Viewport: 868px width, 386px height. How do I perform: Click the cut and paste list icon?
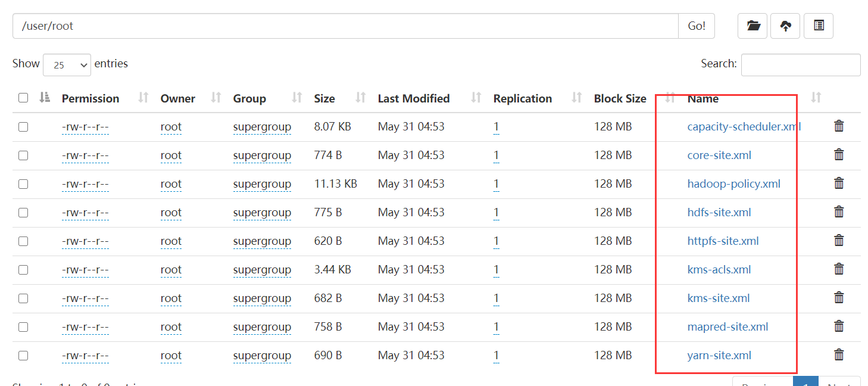[819, 26]
